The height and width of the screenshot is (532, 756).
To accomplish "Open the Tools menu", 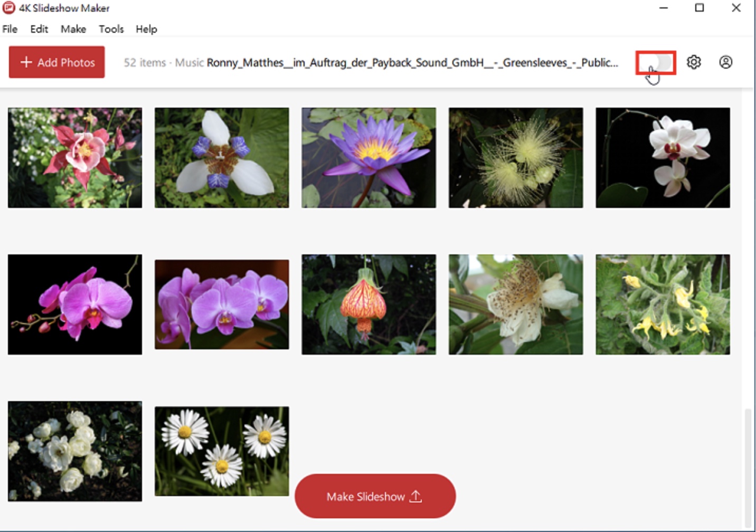I will tap(111, 29).
